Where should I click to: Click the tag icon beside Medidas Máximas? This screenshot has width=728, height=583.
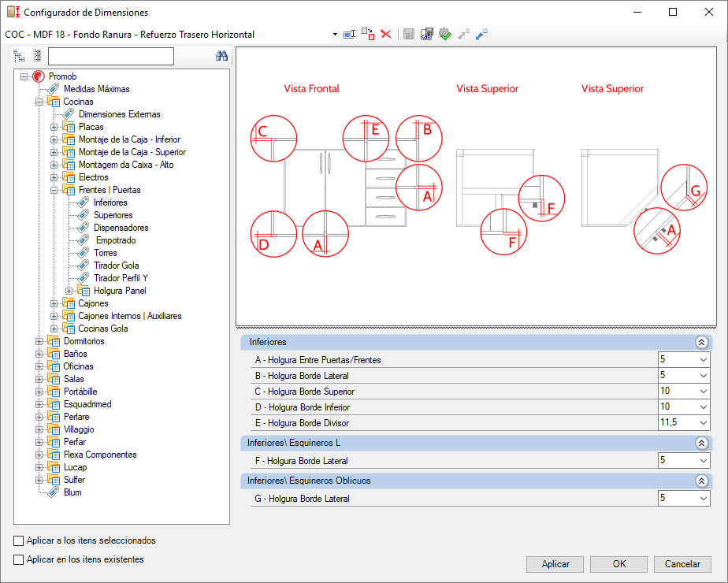coord(54,89)
